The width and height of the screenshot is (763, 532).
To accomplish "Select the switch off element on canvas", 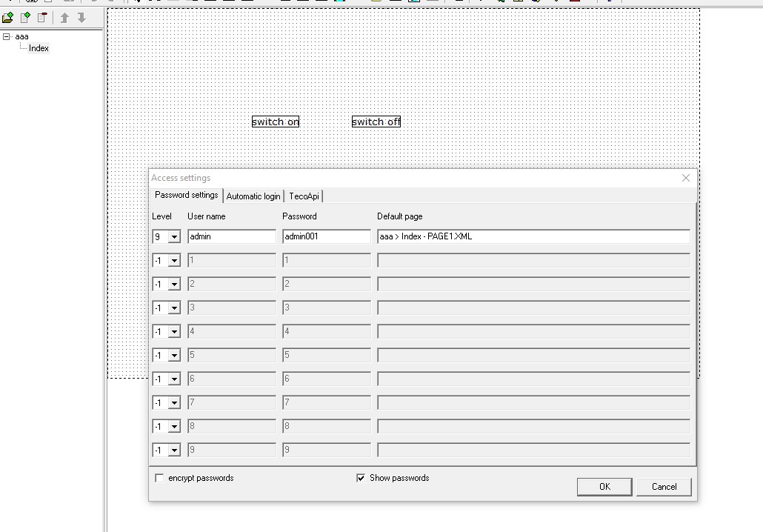I will click(x=376, y=122).
